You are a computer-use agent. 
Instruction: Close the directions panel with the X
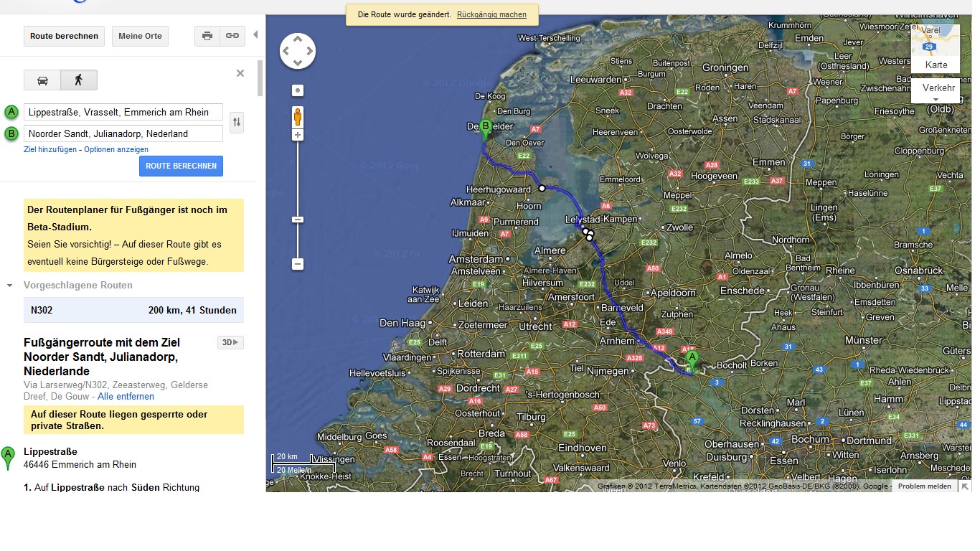click(x=240, y=73)
